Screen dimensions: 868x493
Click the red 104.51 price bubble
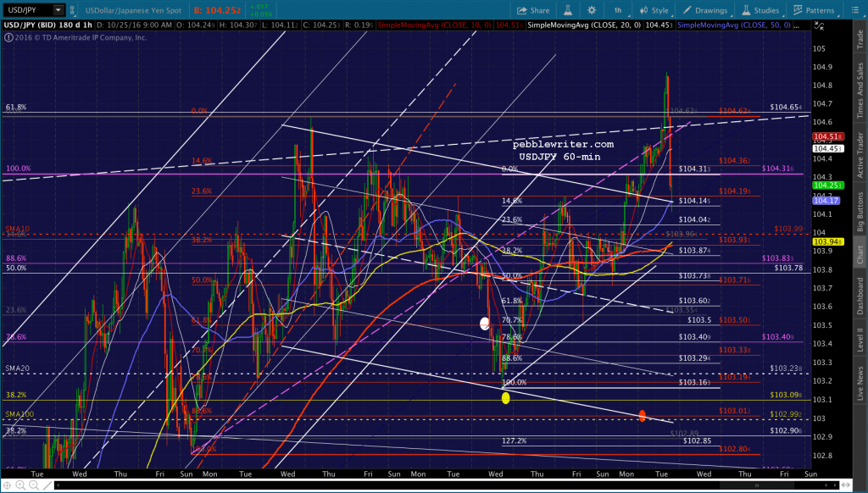[x=827, y=136]
